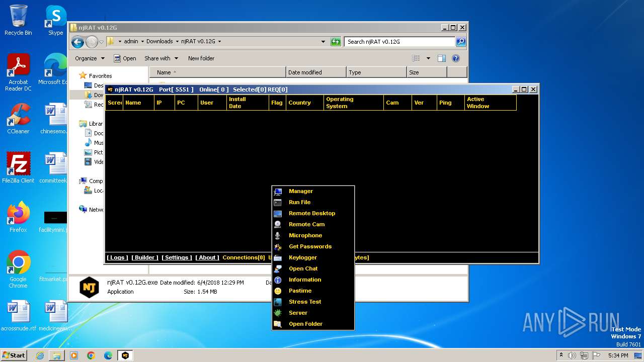Open Internet Explorer from the taskbar
Screen dimensions: 644x362
[40, 355]
